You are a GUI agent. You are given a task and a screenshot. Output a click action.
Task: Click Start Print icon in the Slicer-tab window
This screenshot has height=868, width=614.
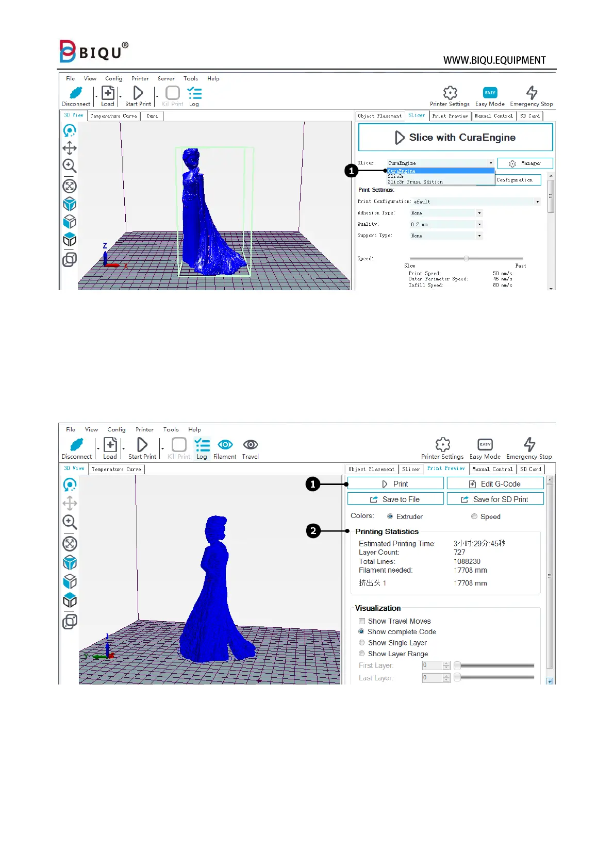[138, 93]
